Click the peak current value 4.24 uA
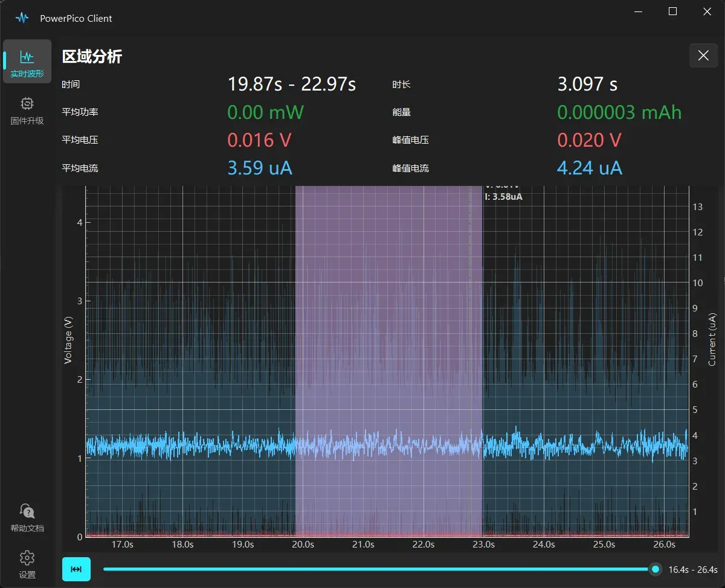Image resolution: width=725 pixels, height=588 pixels. (x=589, y=168)
